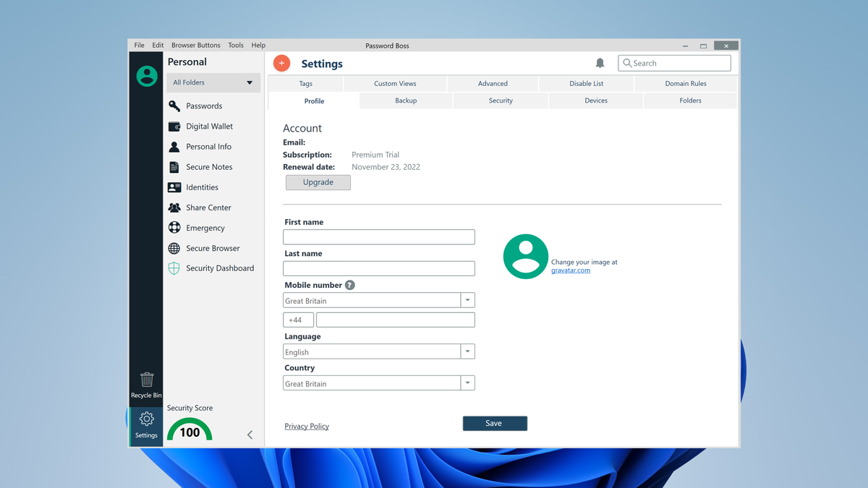Viewport: 868px width, 488px height.
Task: Switch to the Backup tab
Action: click(x=404, y=100)
